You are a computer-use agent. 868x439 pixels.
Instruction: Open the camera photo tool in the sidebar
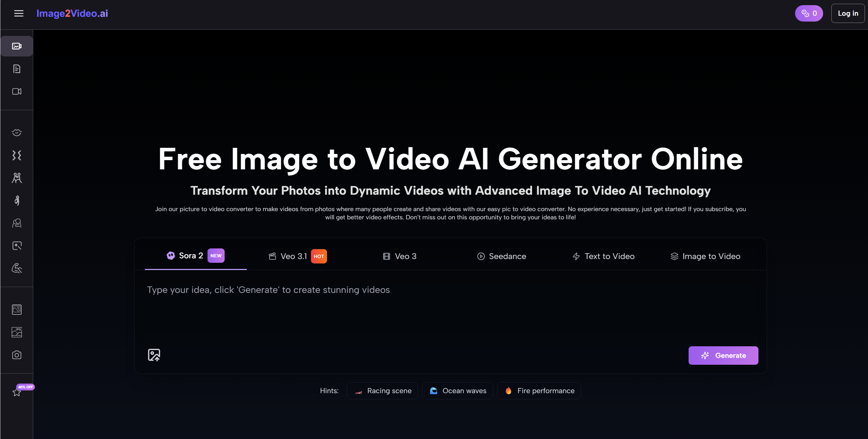[16, 355]
